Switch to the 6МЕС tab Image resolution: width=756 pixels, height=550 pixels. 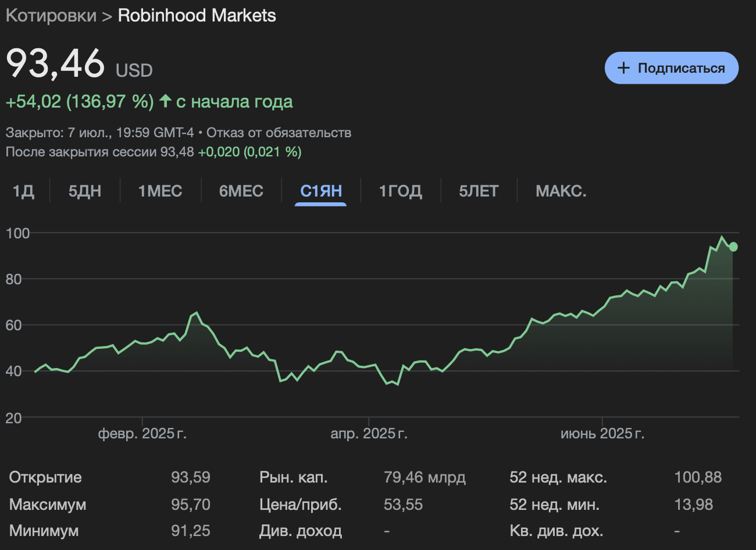pyautogui.click(x=241, y=191)
